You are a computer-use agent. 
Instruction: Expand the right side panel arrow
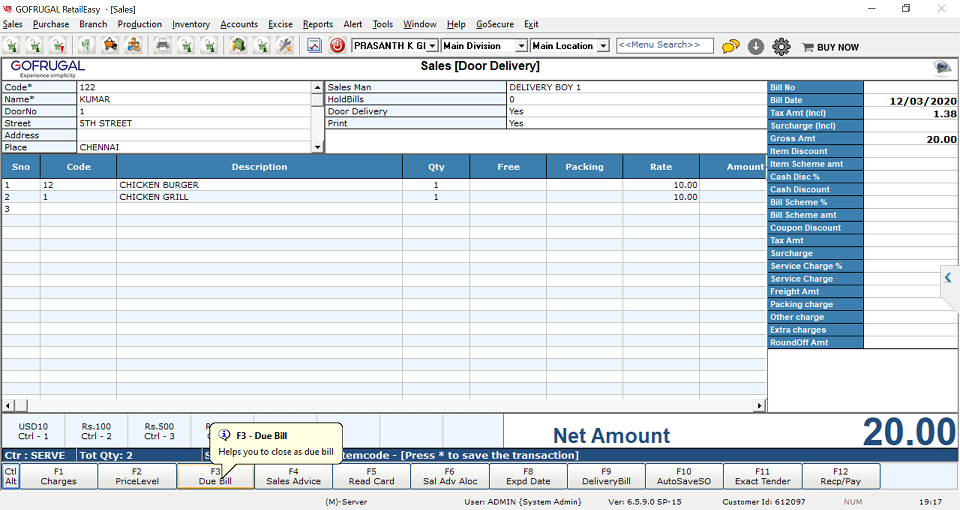948,278
